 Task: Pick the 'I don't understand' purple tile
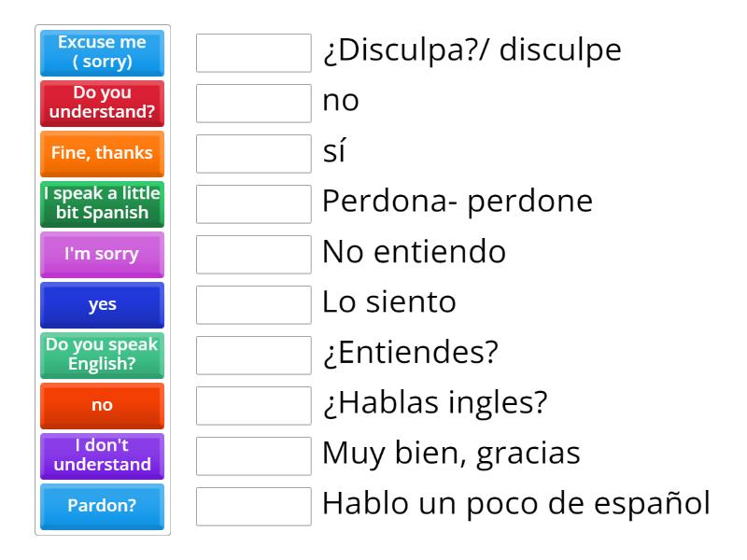pos(102,456)
